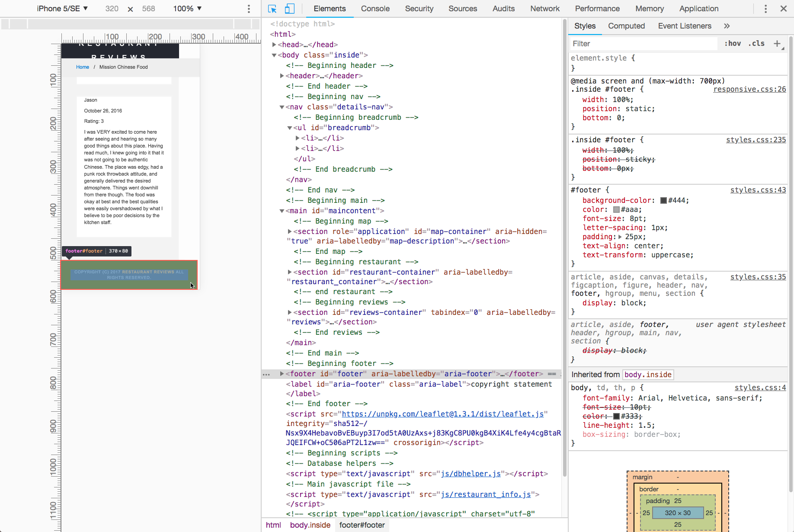Focus the styles Filter input field

coord(643,43)
